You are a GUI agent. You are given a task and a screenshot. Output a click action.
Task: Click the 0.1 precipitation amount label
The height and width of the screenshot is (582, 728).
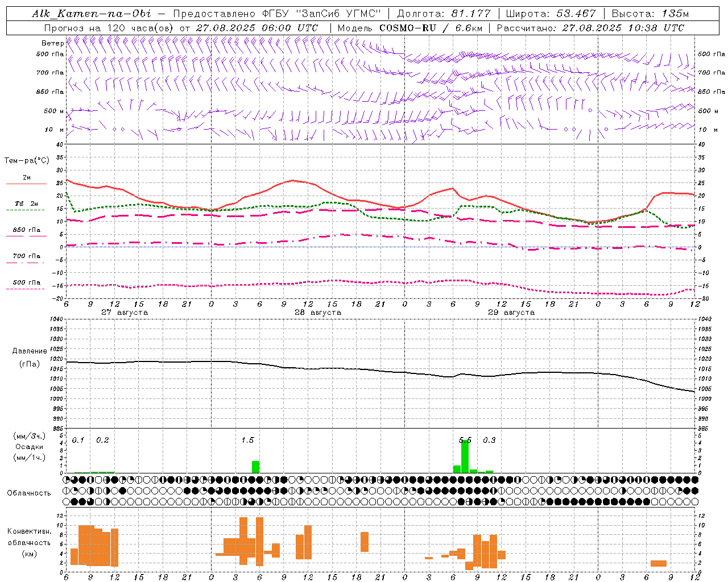(78, 440)
